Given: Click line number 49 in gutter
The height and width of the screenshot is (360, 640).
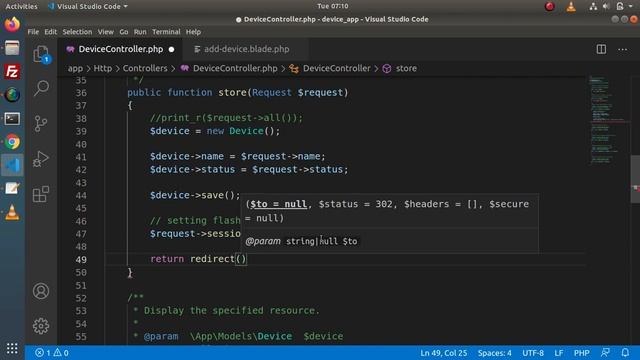Looking at the screenshot, I should (81, 260).
